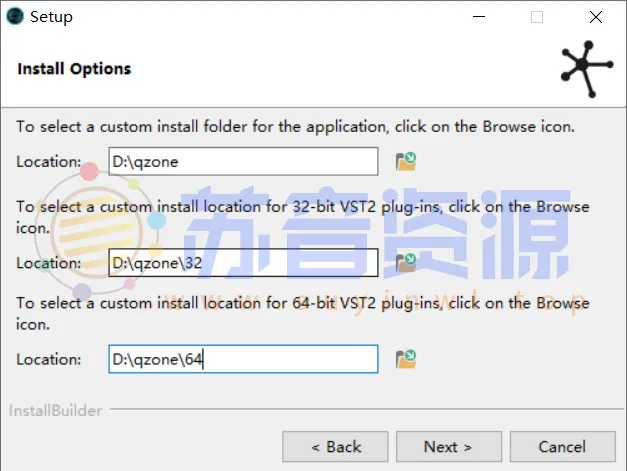The image size is (627, 471).
Task: Click the Install Options heading
Action: 74,69
